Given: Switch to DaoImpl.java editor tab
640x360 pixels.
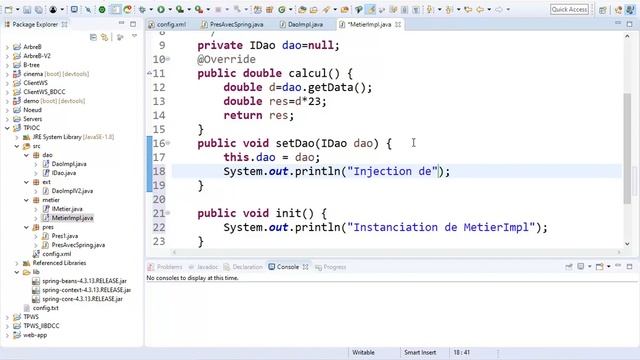Looking at the screenshot, I should (x=302, y=24).
